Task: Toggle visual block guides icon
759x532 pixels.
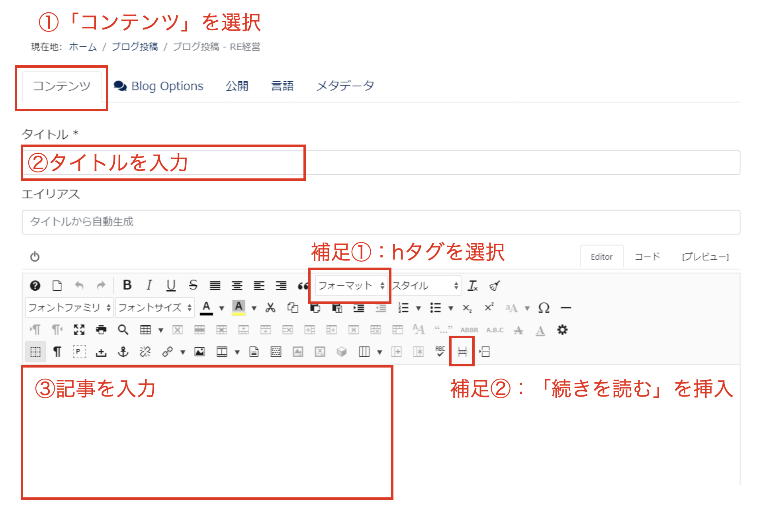Action: [x=35, y=352]
